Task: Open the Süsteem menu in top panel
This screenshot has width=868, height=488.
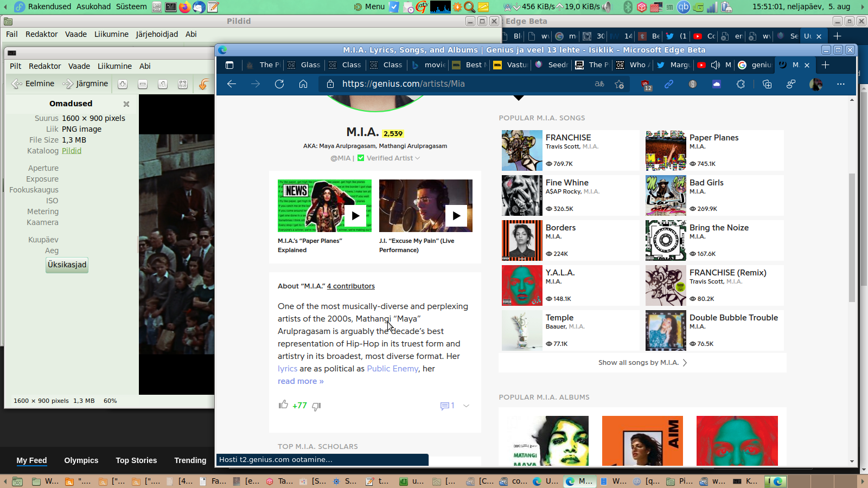Action: coord(131,7)
